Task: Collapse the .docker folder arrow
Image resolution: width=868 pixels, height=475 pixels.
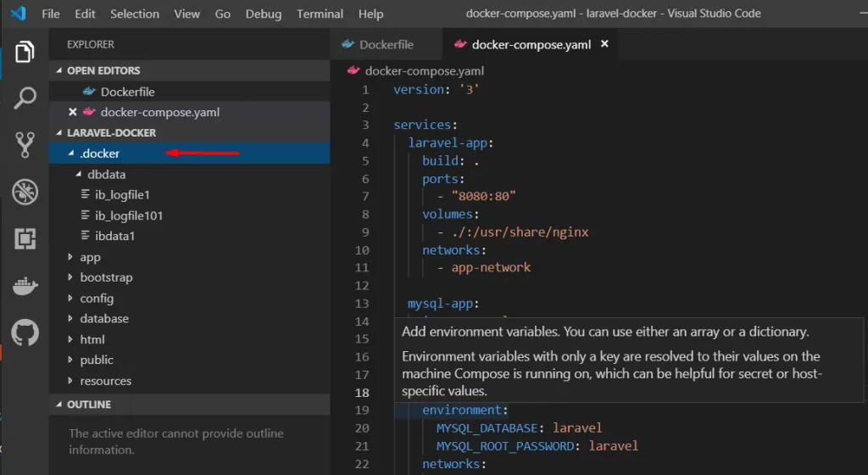Action: (70, 153)
